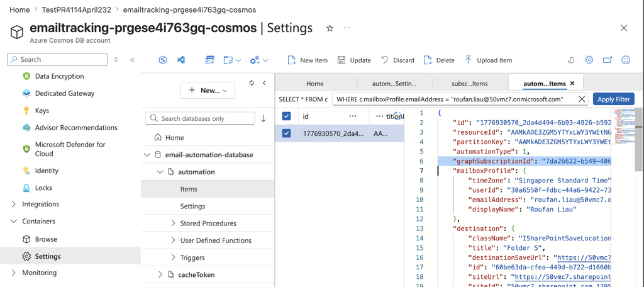Open the query folder icon dropdown
Screen dimensions: 644x287
point(232,60)
